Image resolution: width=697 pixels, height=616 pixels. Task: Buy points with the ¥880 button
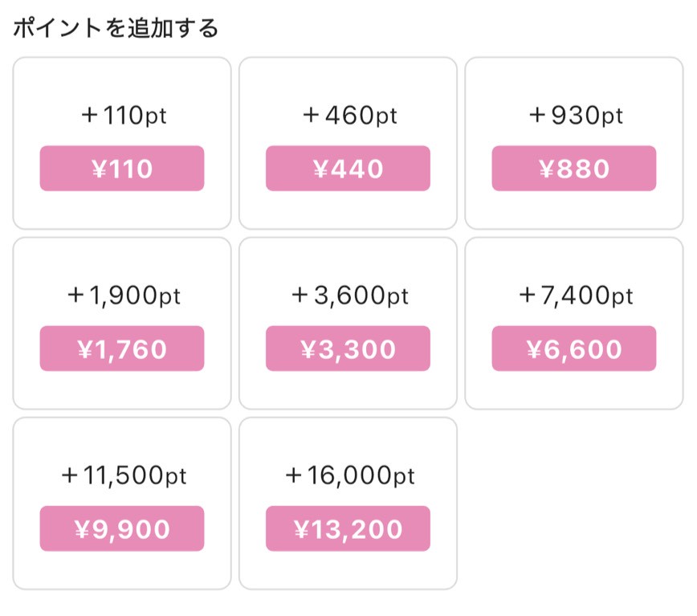click(573, 169)
